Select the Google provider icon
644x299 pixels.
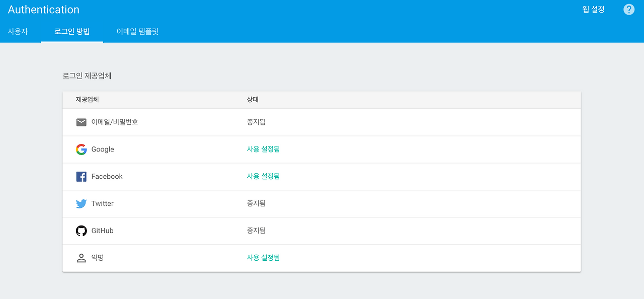pos(81,149)
